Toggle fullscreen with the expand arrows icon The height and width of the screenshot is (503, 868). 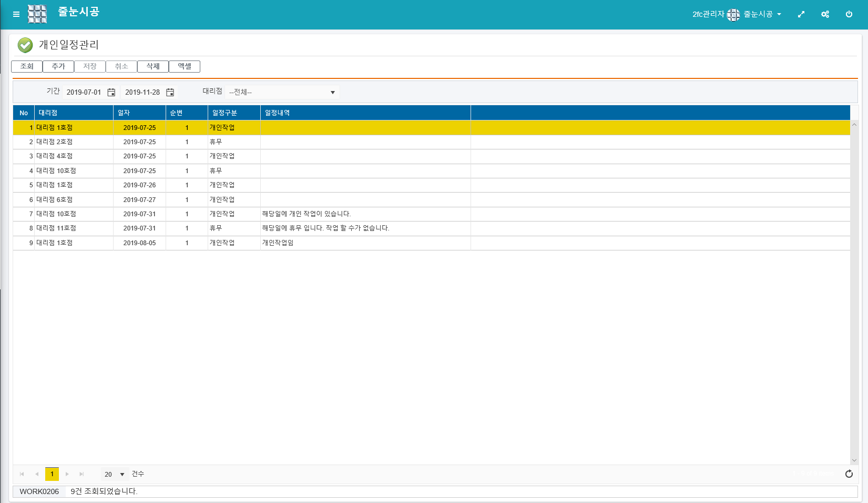pos(801,14)
